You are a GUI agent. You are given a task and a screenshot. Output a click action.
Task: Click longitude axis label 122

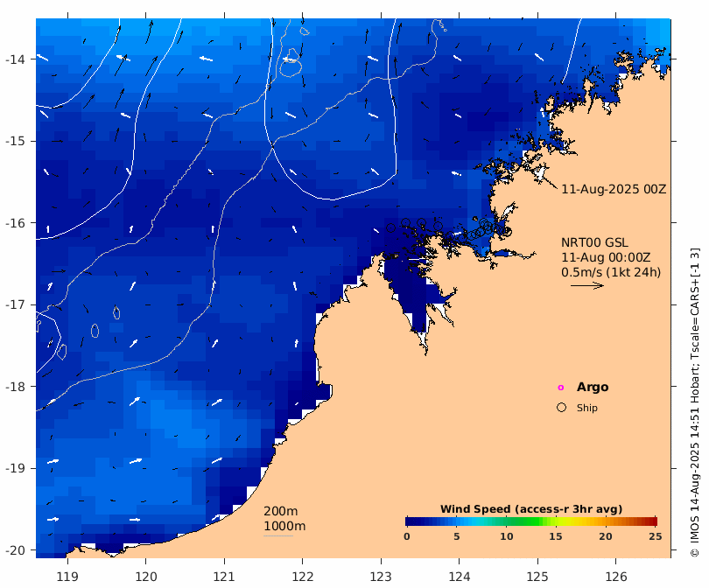pos(303,577)
